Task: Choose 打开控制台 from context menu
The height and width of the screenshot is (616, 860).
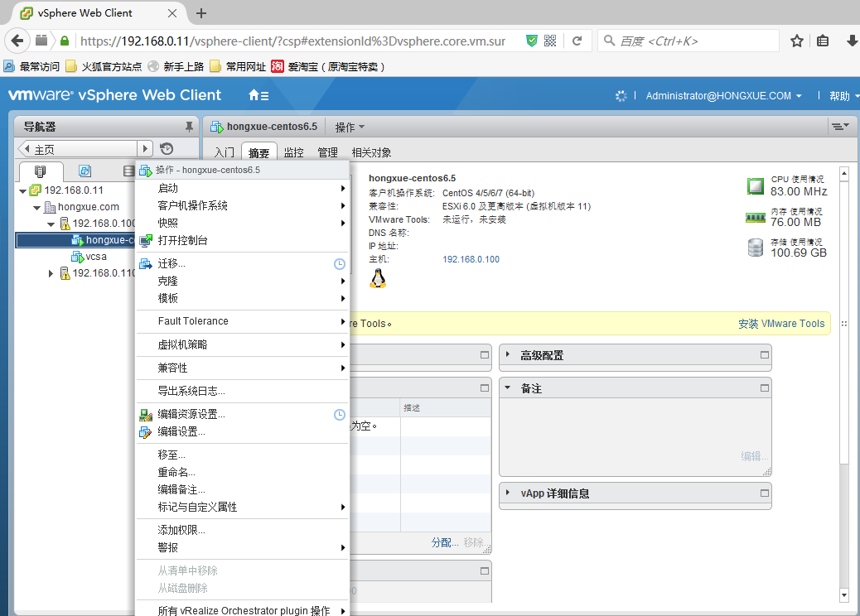Action: point(242,241)
